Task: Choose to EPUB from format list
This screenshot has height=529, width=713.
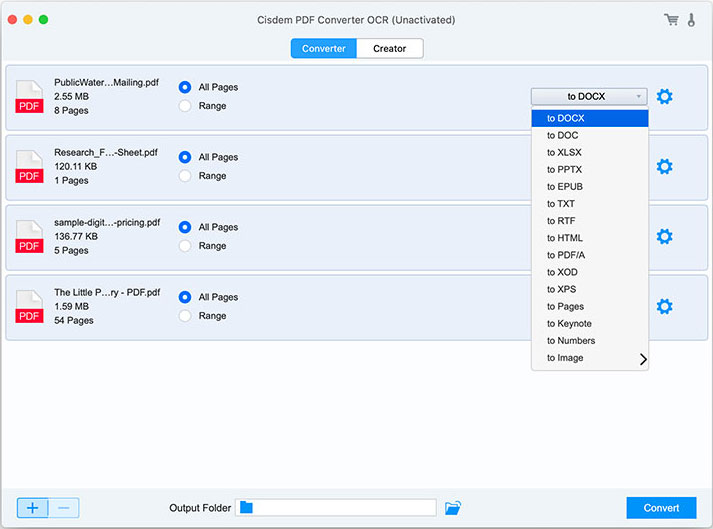Action: [x=564, y=187]
